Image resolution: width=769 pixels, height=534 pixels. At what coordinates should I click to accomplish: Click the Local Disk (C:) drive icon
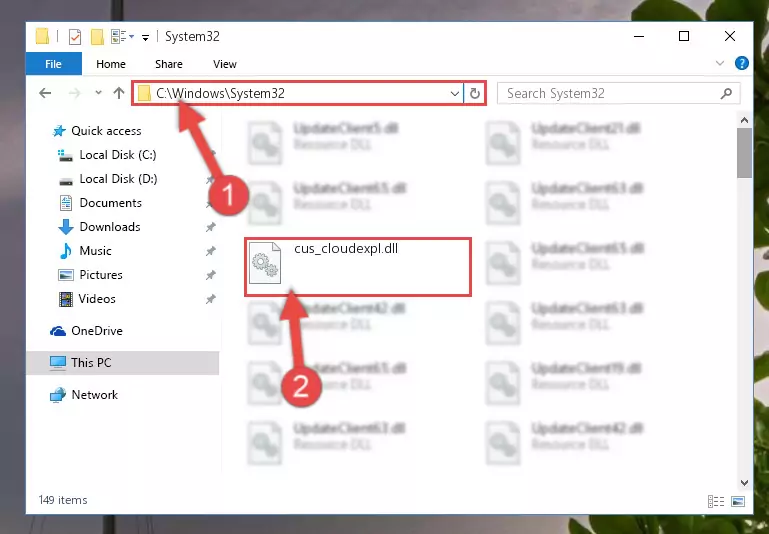(x=65, y=155)
